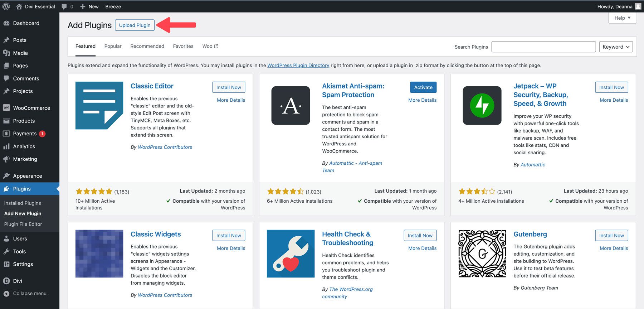644x309 pixels.
Task: Open the Classic Widgets plugin title link
Action: click(x=156, y=234)
